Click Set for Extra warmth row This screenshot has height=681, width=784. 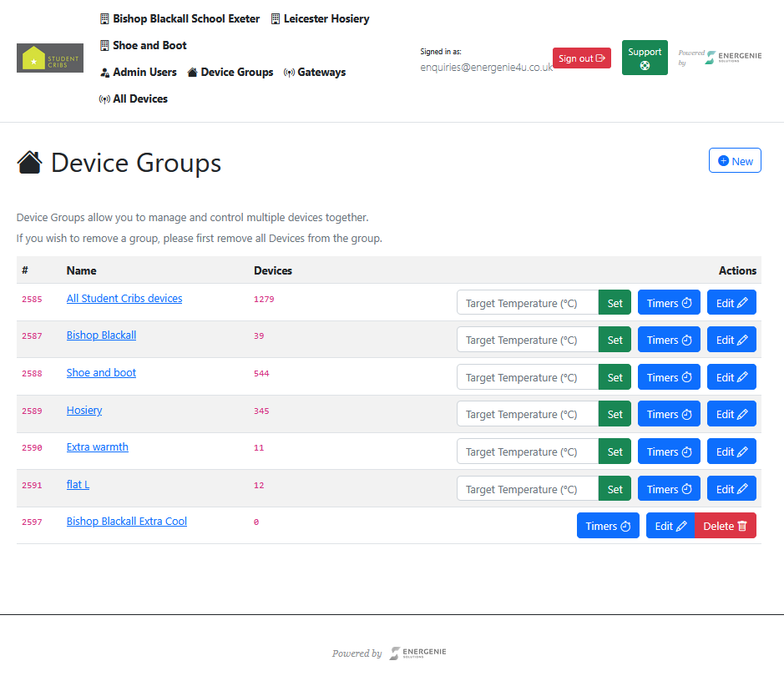click(615, 451)
